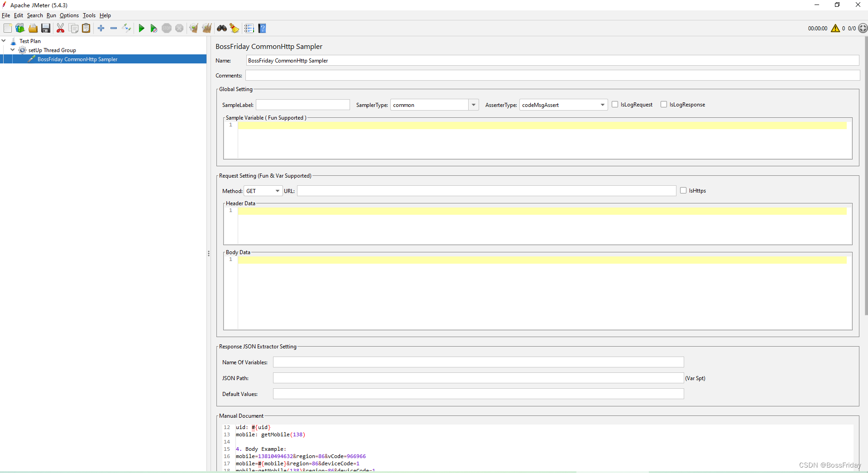Clear all results with double broom icon
Viewport: 868px width, 473px height.
pos(207,28)
